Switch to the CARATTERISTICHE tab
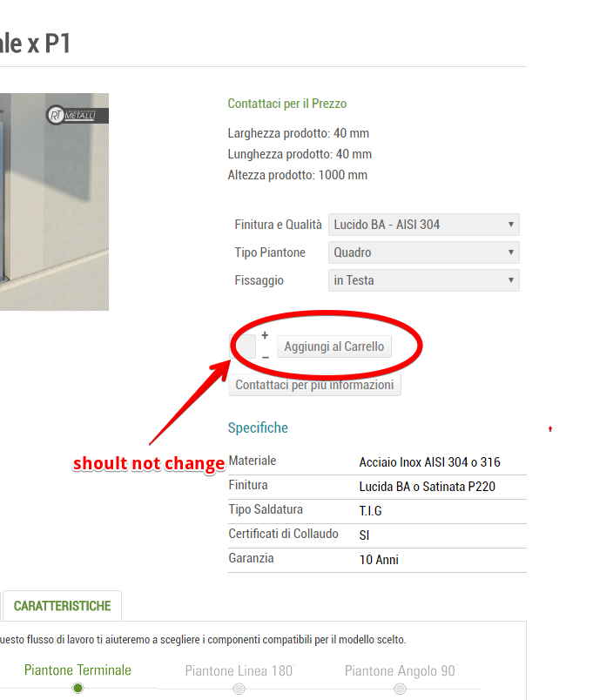Image resolution: width=613 pixels, height=700 pixels. coord(62,606)
